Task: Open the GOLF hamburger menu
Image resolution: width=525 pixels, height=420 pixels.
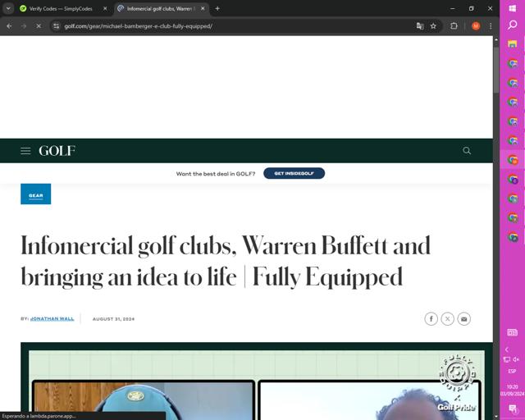Action: point(25,151)
